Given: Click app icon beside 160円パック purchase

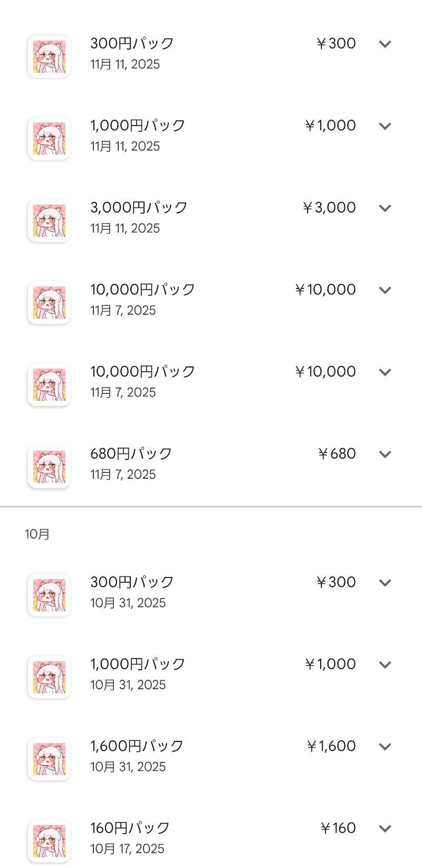Looking at the screenshot, I should pyautogui.click(x=49, y=841).
